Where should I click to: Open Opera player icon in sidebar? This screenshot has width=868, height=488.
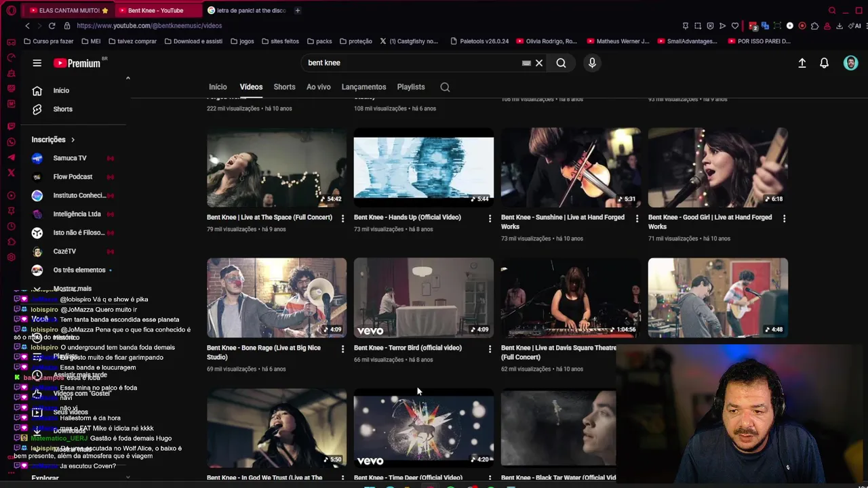click(x=11, y=195)
